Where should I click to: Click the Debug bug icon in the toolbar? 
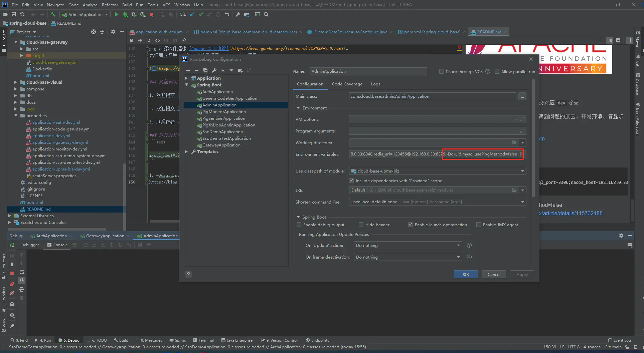click(125, 14)
